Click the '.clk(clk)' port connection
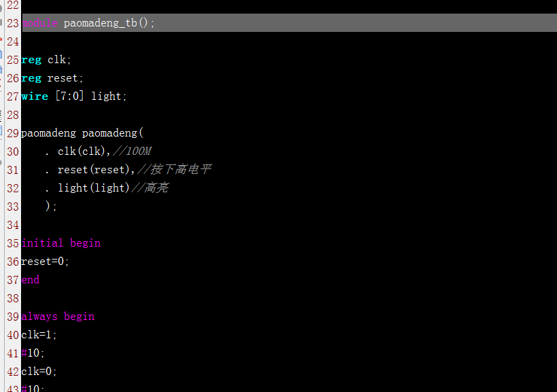557x392 pixels. tap(76, 152)
